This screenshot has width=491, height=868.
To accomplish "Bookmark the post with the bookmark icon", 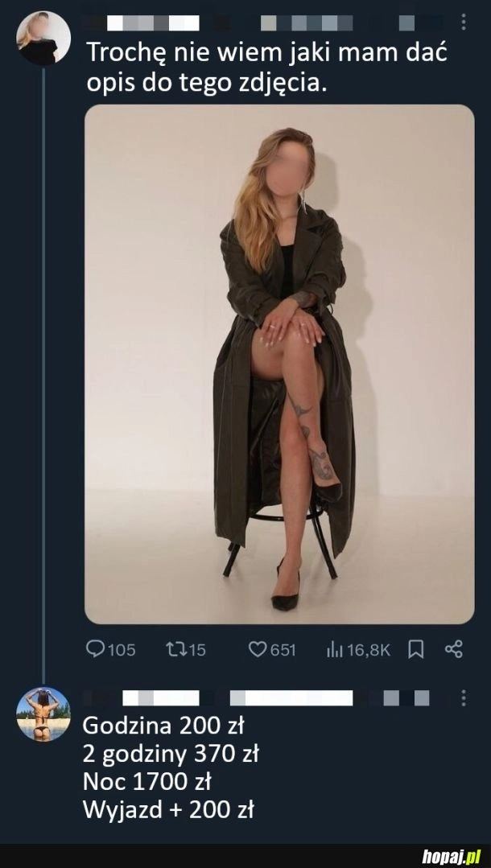I will click(x=416, y=649).
